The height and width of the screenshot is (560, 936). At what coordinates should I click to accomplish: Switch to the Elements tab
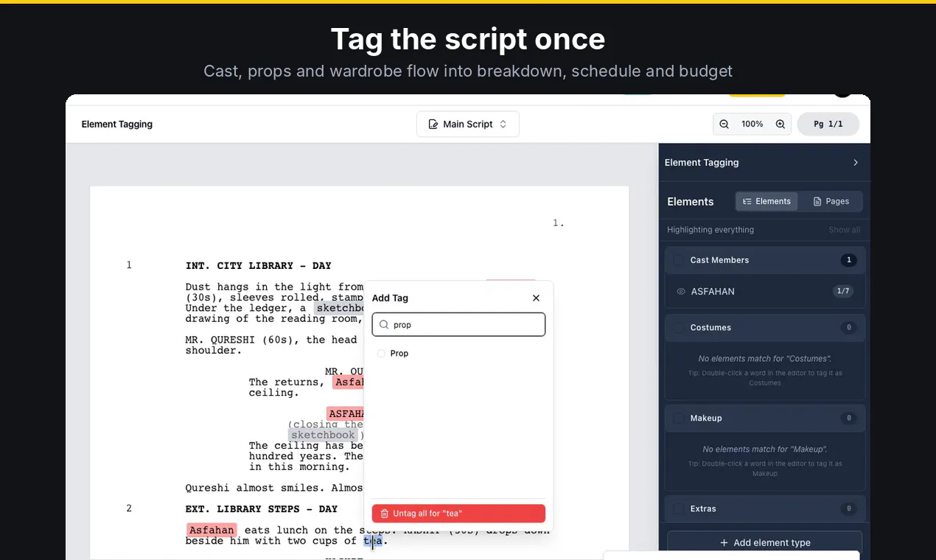(766, 201)
